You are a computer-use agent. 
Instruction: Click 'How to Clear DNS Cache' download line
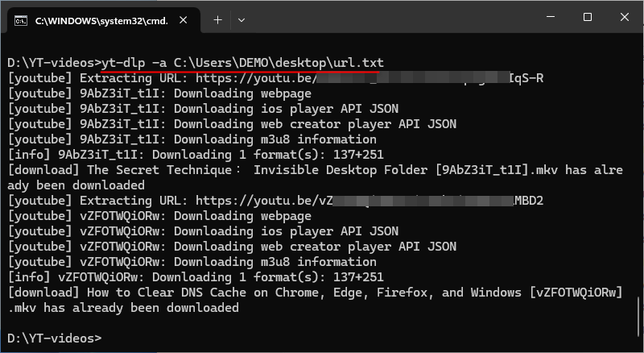[315, 293]
